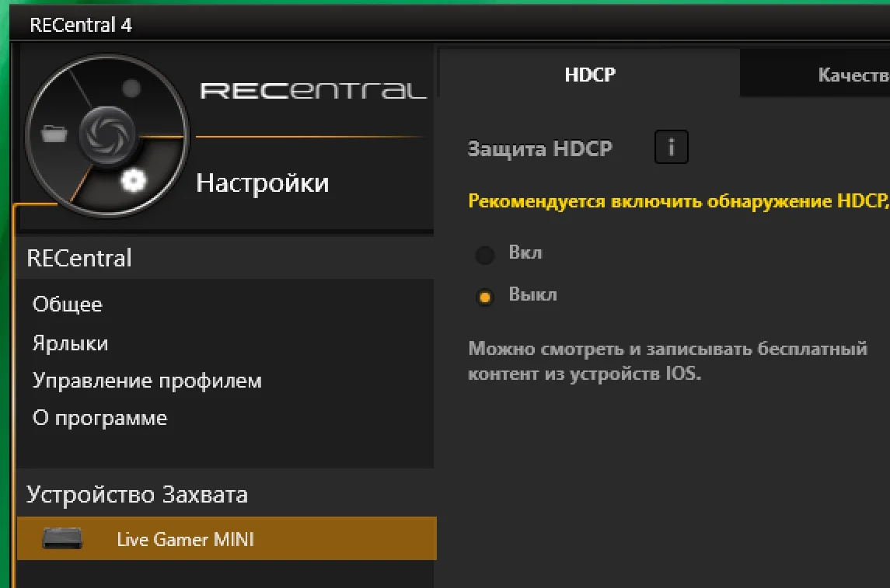This screenshot has width=890, height=588.
Task: Open the Общее settings section
Action: [x=68, y=304]
